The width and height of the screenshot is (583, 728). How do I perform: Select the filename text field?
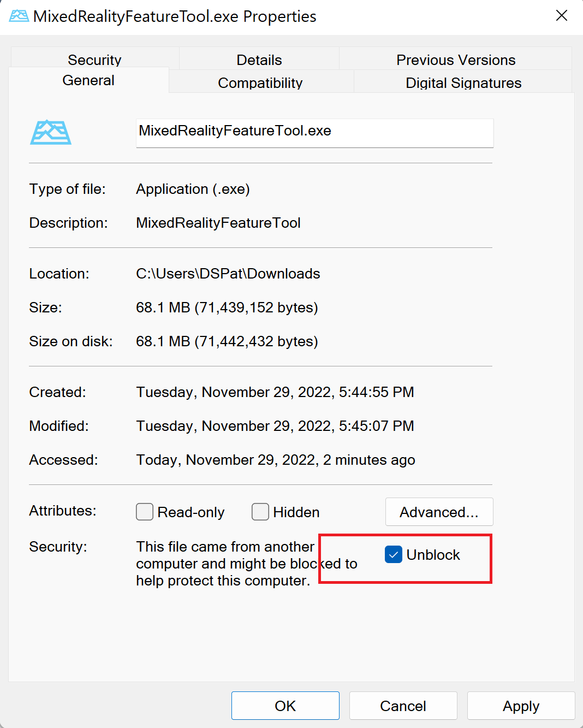pyautogui.click(x=314, y=133)
